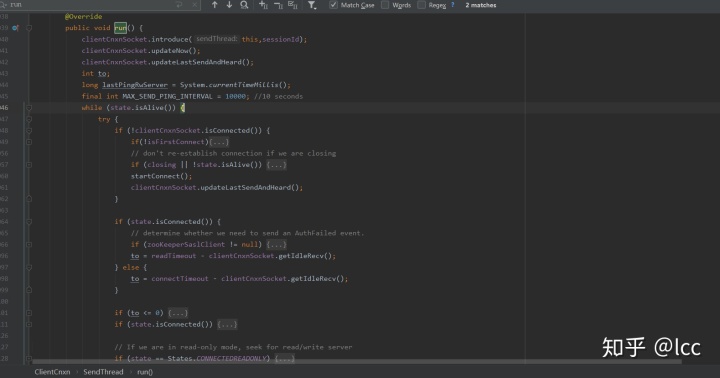Click 'lastPingRwServer' variable name
This screenshot has height=378, width=720.
135,85
